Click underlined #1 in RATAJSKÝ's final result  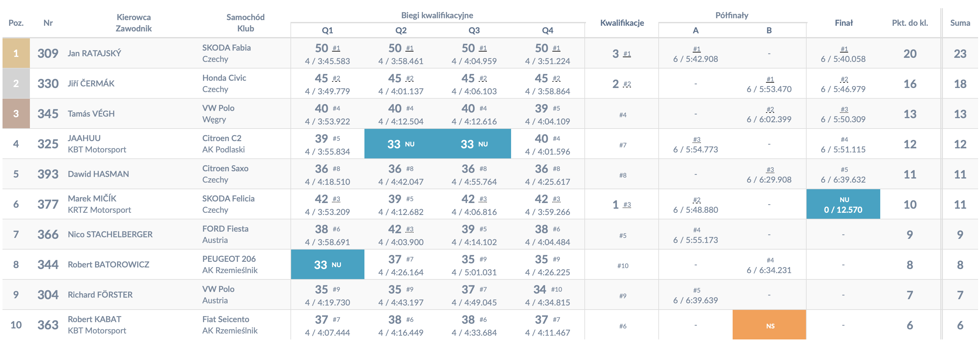[x=844, y=49]
